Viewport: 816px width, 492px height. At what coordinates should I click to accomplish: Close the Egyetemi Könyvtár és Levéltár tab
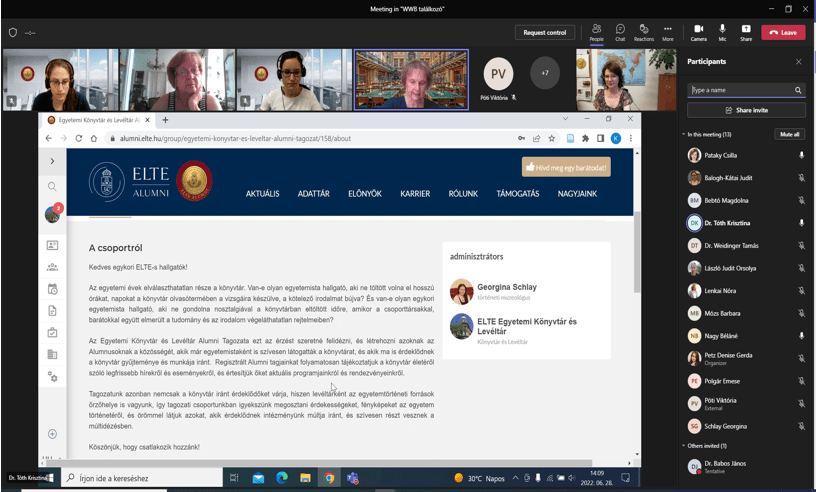147,120
